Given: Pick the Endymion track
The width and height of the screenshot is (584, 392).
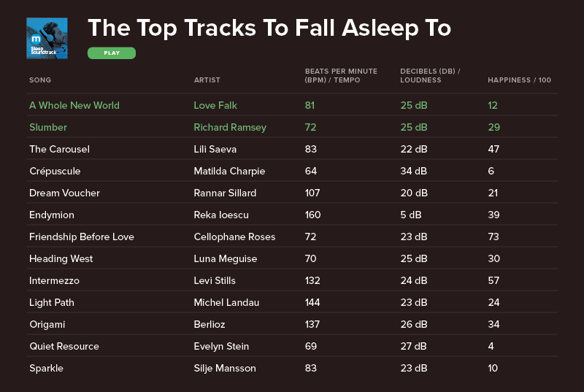Looking at the screenshot, I should click(52, 215).
